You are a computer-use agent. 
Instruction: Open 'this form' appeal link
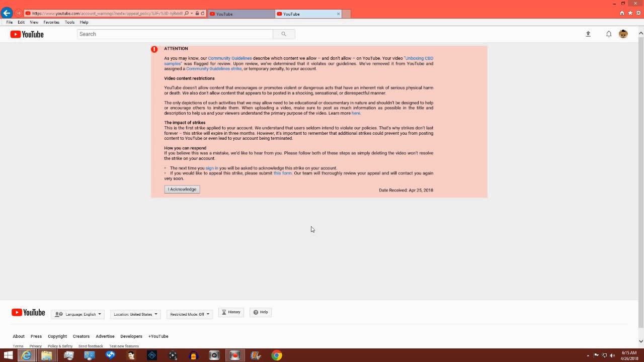pyautogui.click(x=282, y=173)
